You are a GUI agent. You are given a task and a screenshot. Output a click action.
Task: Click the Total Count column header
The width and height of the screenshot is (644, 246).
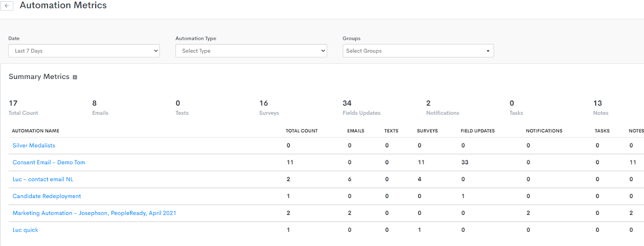(301, 131)
